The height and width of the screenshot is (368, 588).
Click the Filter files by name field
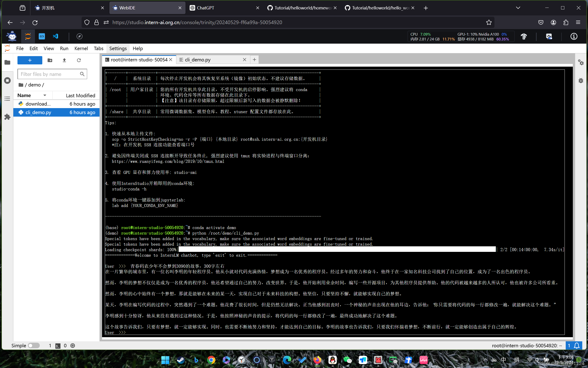(x=49, y=74)
